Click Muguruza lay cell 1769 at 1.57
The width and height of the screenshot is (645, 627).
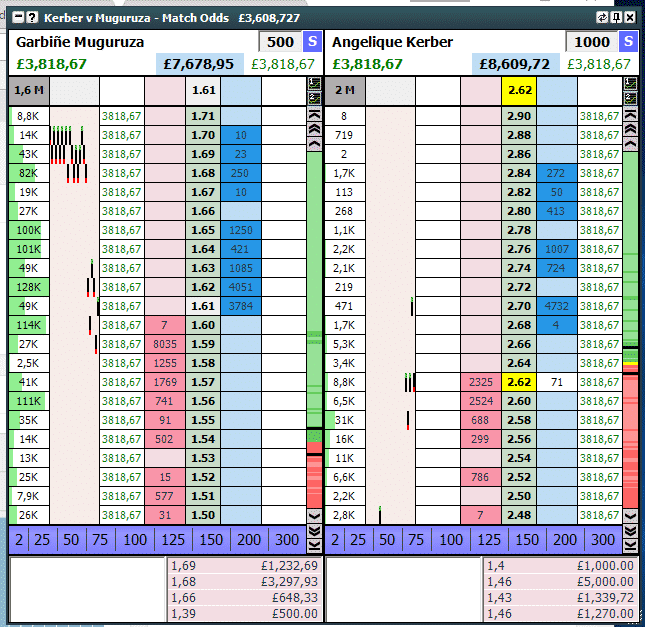coord(165,382)
